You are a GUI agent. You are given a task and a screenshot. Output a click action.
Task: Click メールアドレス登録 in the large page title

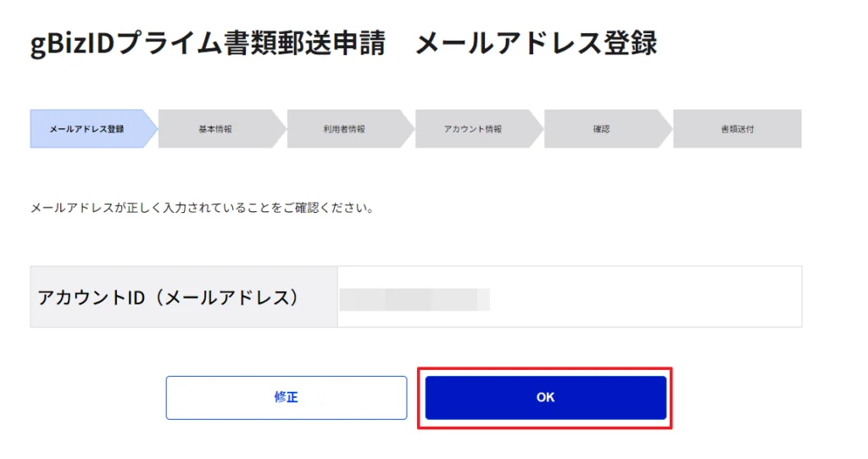[x=536, y=44]
